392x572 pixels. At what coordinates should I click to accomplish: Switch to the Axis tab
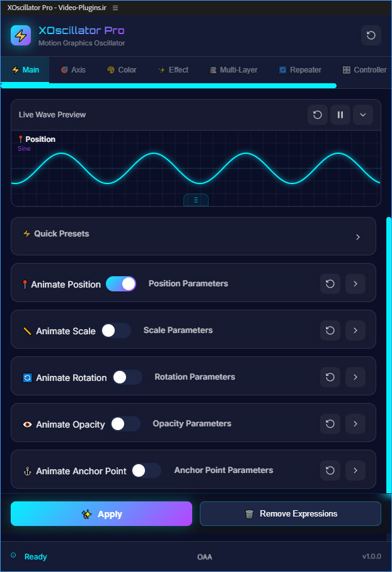click(73, 70)
